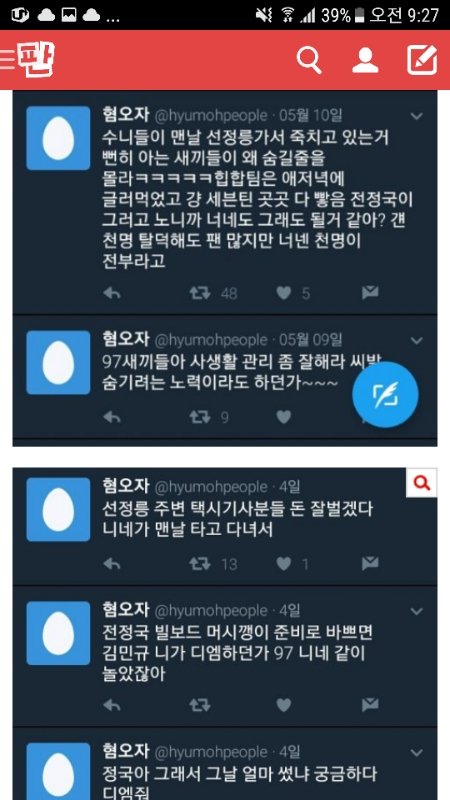Retweet the tweet with 13 retweets
The image size is (450, 800).
point(200,563)
